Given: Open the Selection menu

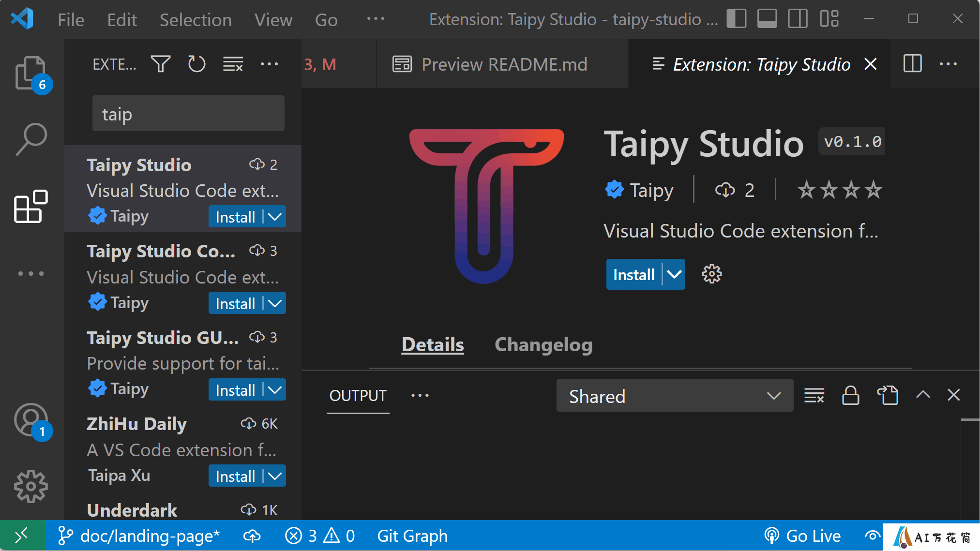Looking at the screenshot, I should click(196, 20).
